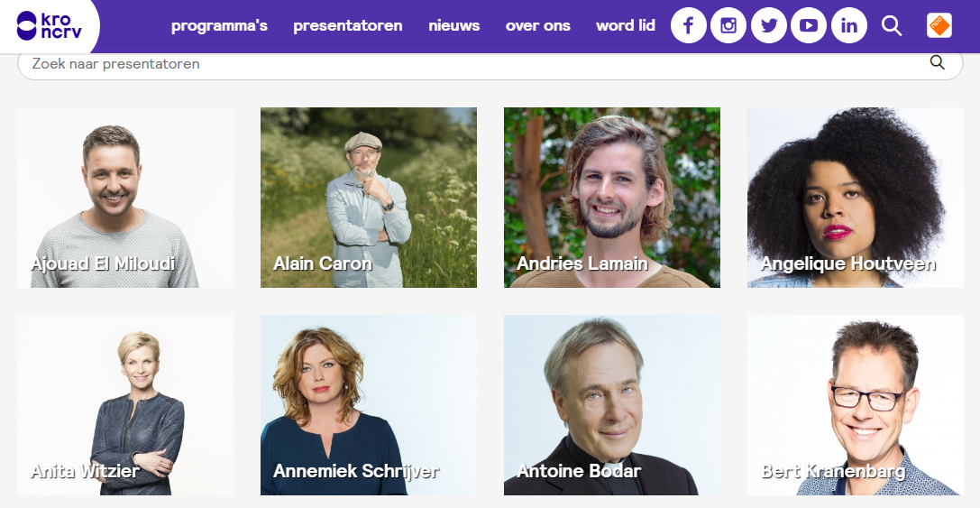Open the nieuws section
Viewport: 980px width, 508px height.
click(454, 25)
